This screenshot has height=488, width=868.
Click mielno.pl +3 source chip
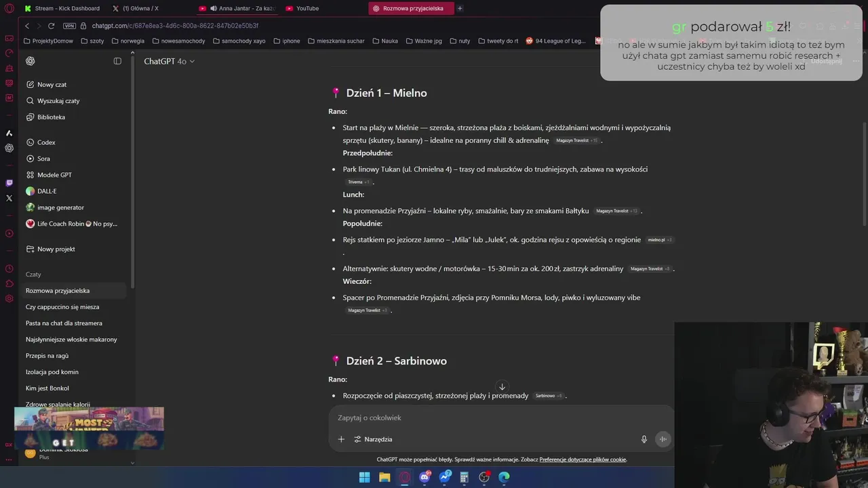[x=660, y=240]
